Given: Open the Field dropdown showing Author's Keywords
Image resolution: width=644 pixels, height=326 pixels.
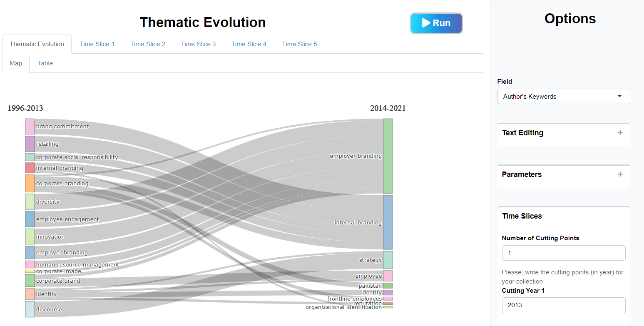Looking at the screenshot, I should pos(564,96).
